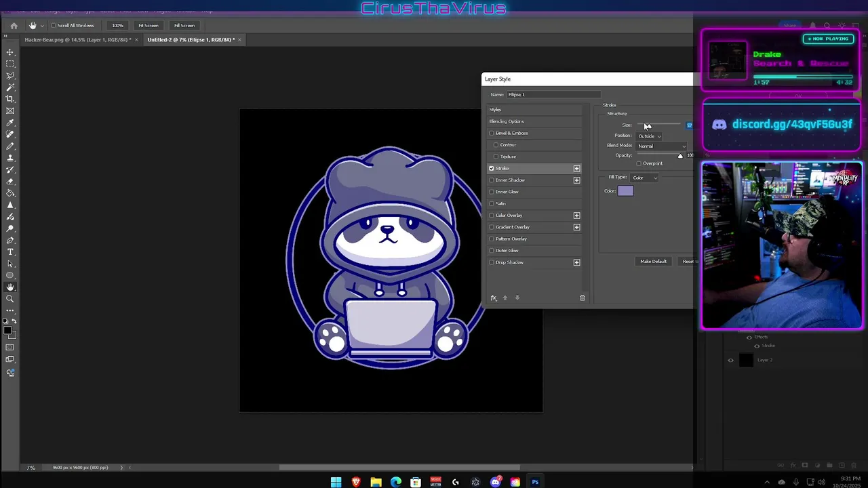868x488 pixels.
Task: Toggle visibility of Layer 2
Action: 730,360
